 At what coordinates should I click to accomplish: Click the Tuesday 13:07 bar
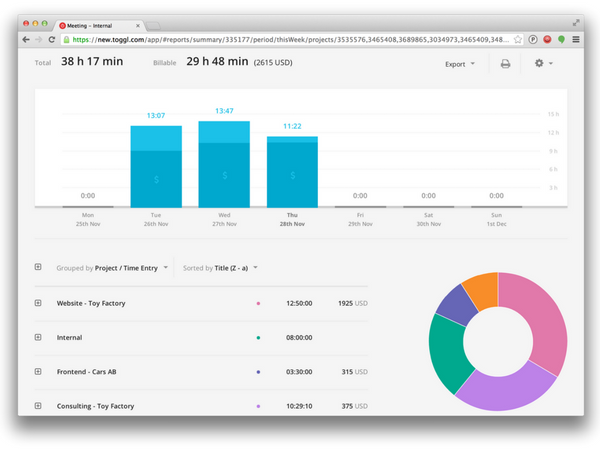[156, 166]
